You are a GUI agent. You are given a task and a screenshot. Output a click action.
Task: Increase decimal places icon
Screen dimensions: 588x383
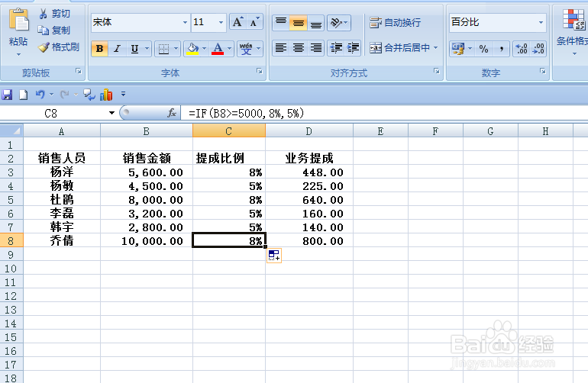(x=522, y=49)
